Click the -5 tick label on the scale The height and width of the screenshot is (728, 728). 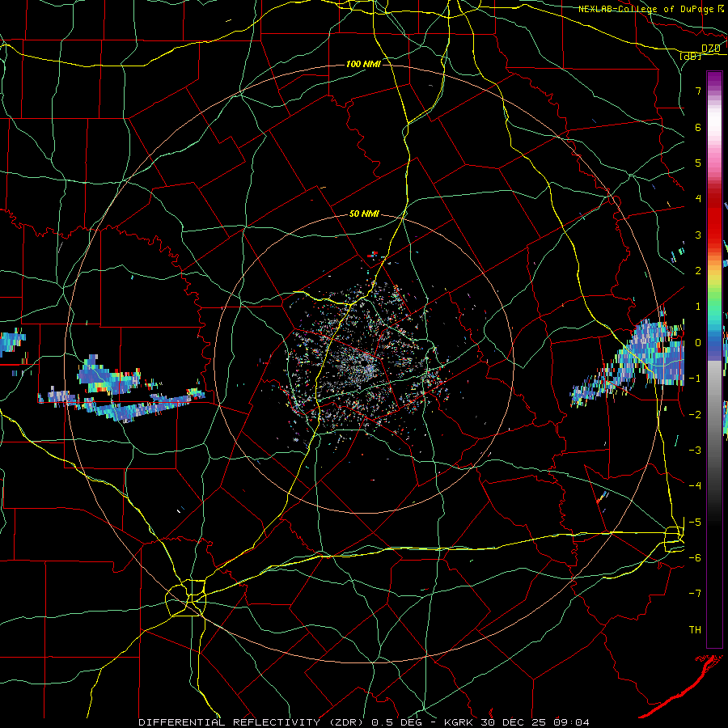tap(695, 523)
